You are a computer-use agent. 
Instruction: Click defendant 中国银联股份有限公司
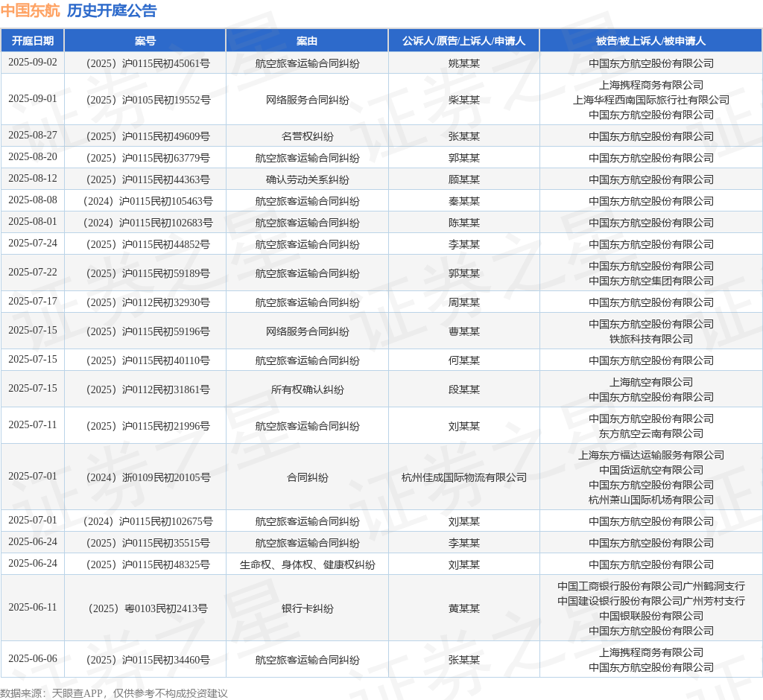[x=651, y=616]
